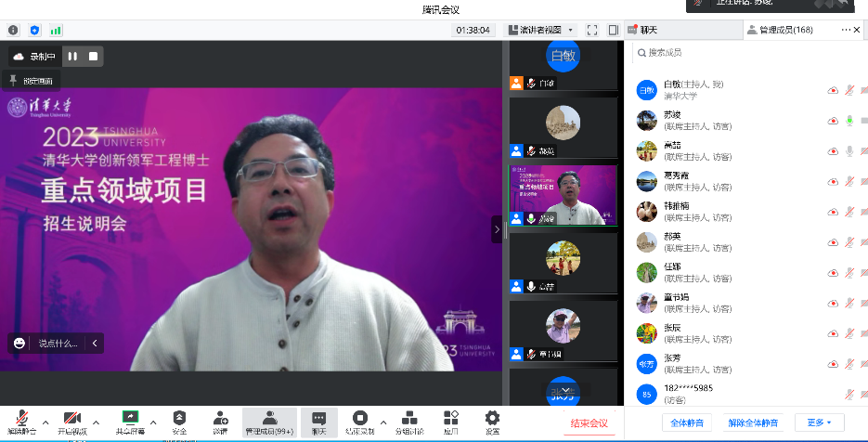Toggle the side panel layout icon

coord(613,30)
